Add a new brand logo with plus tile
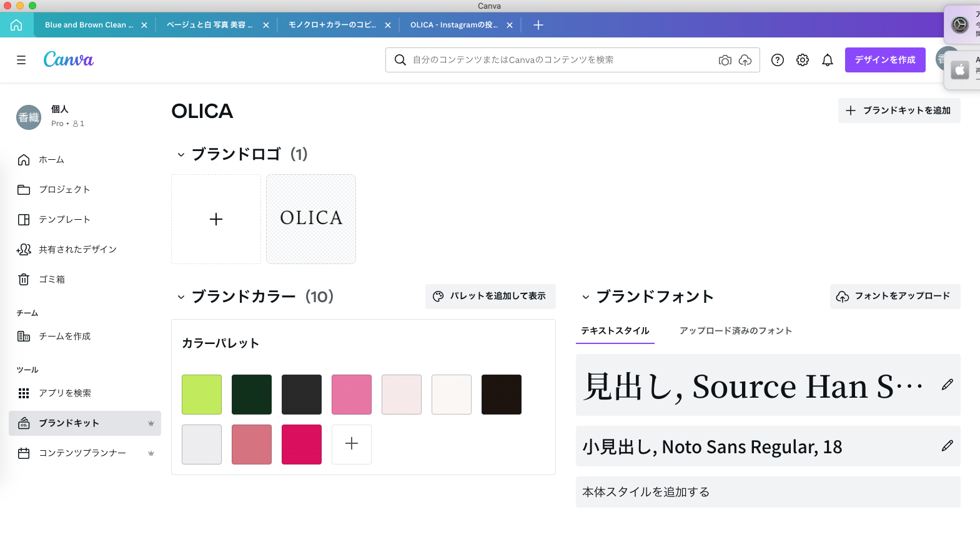This screenshot has width=980, height=560. [216, 219]
